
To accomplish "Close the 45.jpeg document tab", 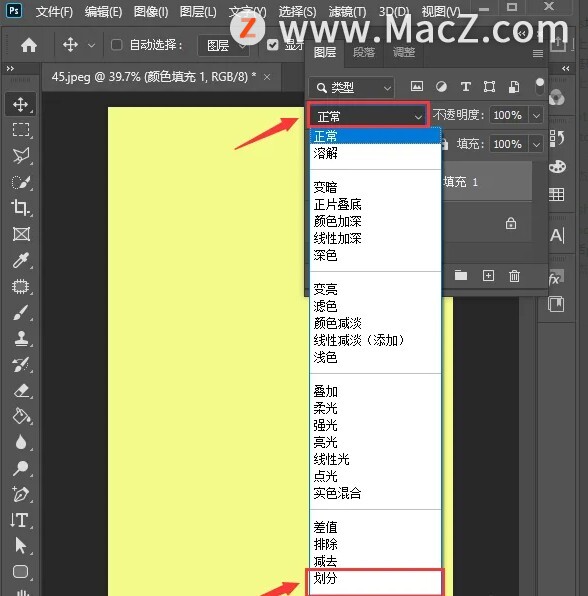I will tap(267, 77).
